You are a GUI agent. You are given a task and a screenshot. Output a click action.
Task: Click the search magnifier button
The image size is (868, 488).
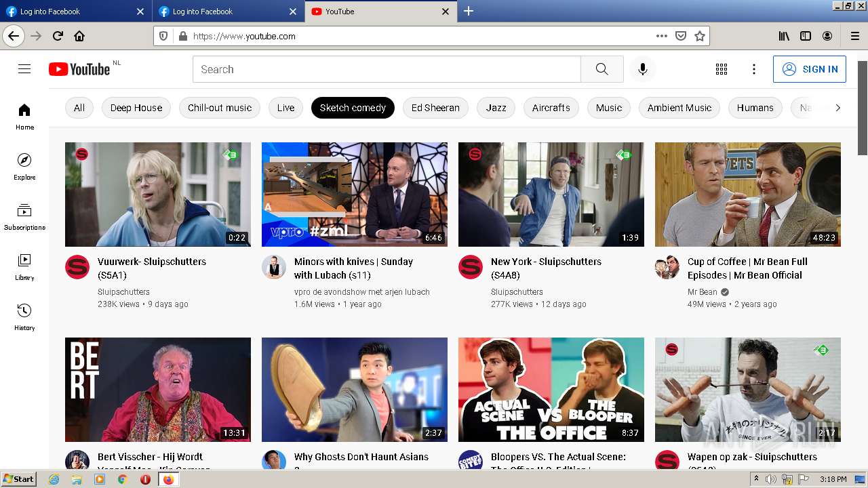tap(601, 69)
